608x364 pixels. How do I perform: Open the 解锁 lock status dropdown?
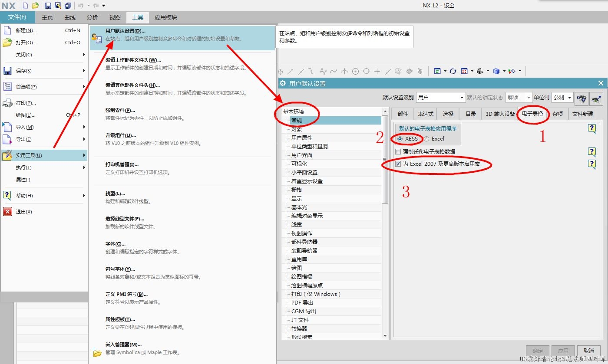[519, 98]
